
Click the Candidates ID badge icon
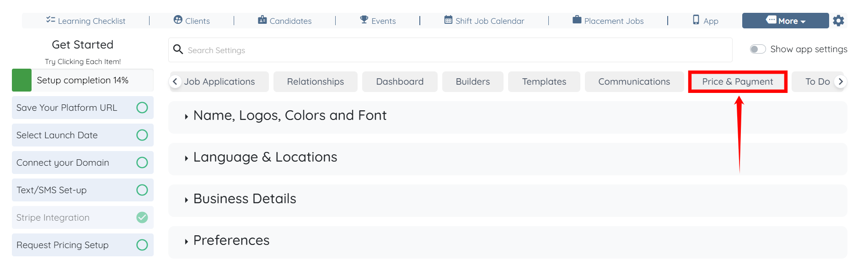[x=262, y=20]
